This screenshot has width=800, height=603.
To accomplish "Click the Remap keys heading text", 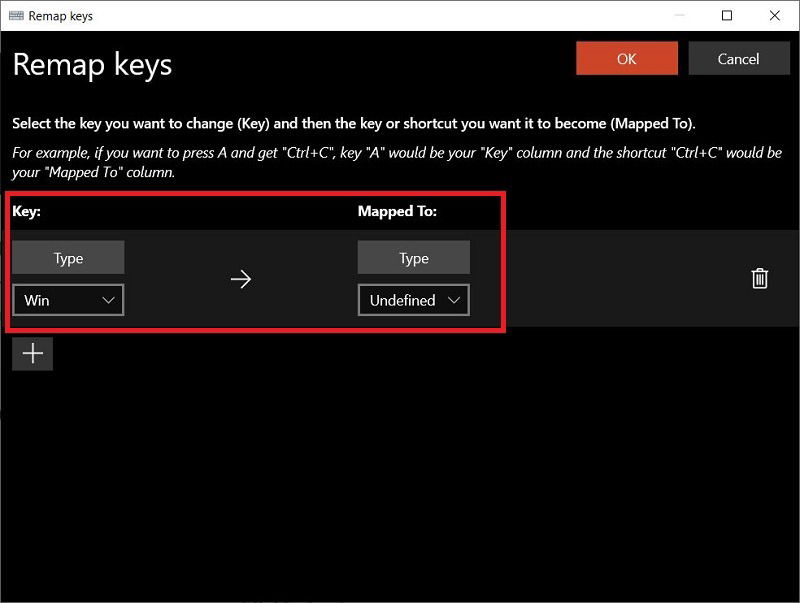I will pos(92,65).
